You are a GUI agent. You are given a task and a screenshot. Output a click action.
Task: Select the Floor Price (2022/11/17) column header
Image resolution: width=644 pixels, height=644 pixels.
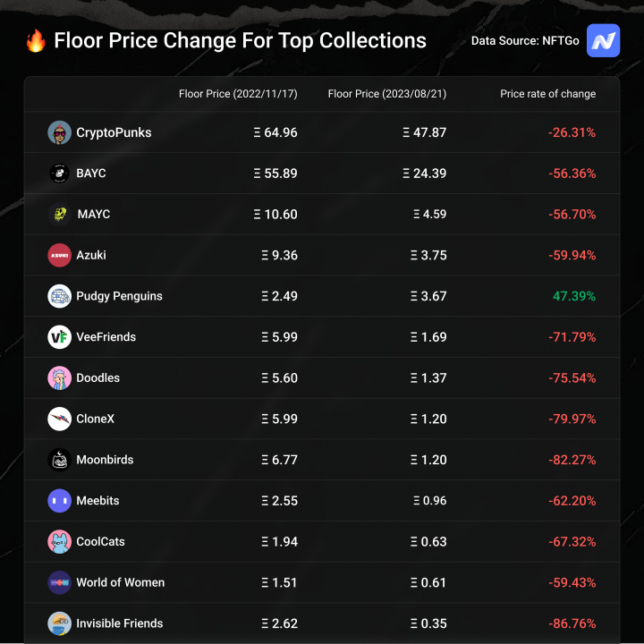pyautogui.click(x=238, y=94)
